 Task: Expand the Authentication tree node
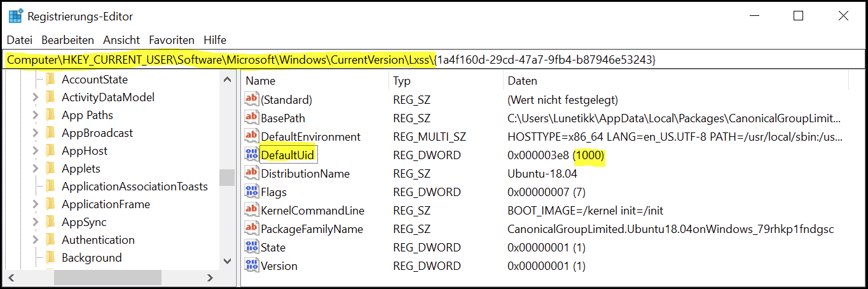coord(36,240)
